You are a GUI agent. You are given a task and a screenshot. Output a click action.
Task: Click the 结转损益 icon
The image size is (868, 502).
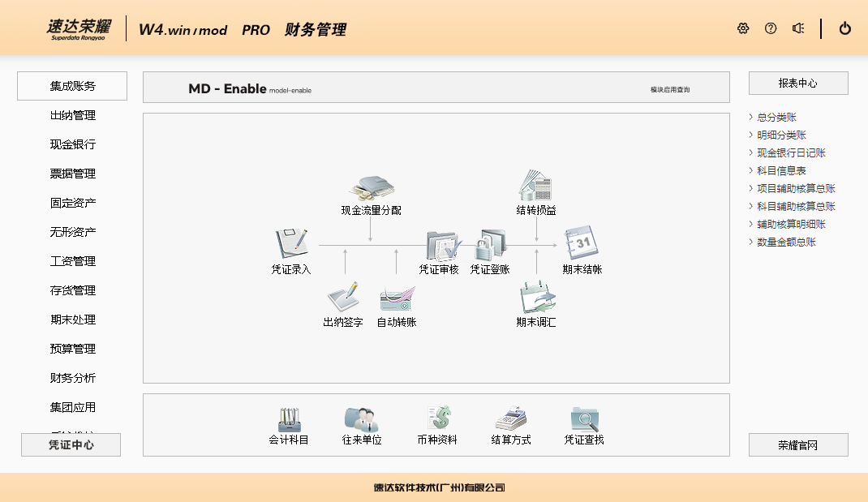pyautogui.click(x=535, y=187)
